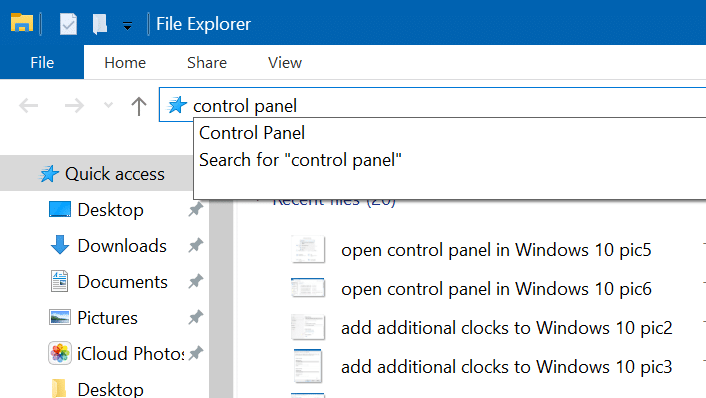The width and height of the screenshot is (706, 398).
Task: Click the Back navigation arrow
Action: (28, 106)
